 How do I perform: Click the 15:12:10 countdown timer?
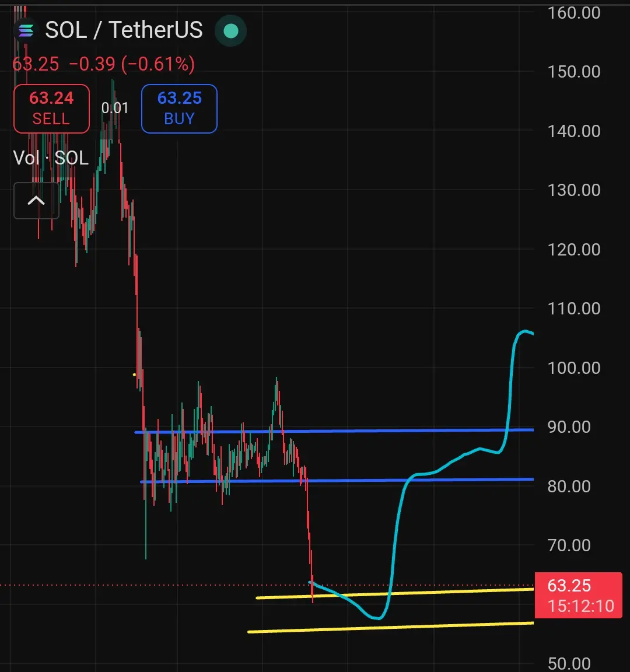pos(581,606)
